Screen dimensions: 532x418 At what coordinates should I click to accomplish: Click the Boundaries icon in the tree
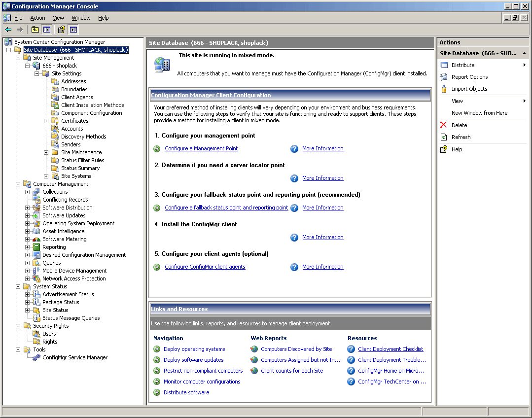click(55, 89)
